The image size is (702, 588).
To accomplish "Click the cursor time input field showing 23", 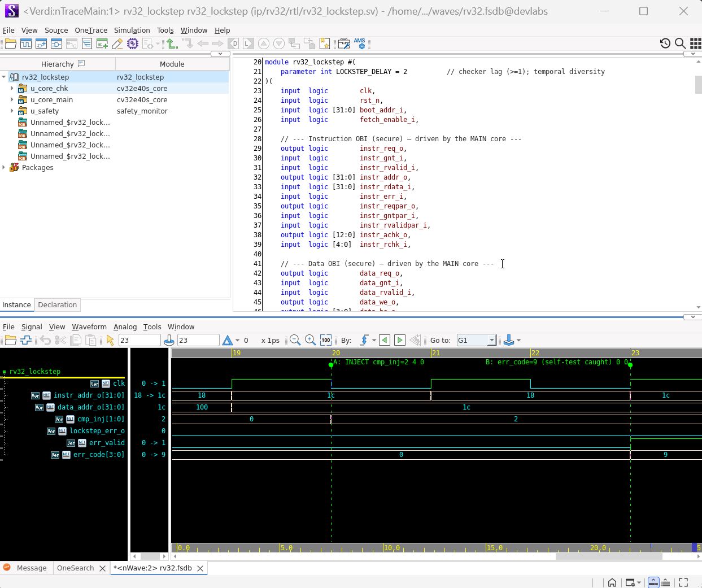I will (x=139, y=340).
